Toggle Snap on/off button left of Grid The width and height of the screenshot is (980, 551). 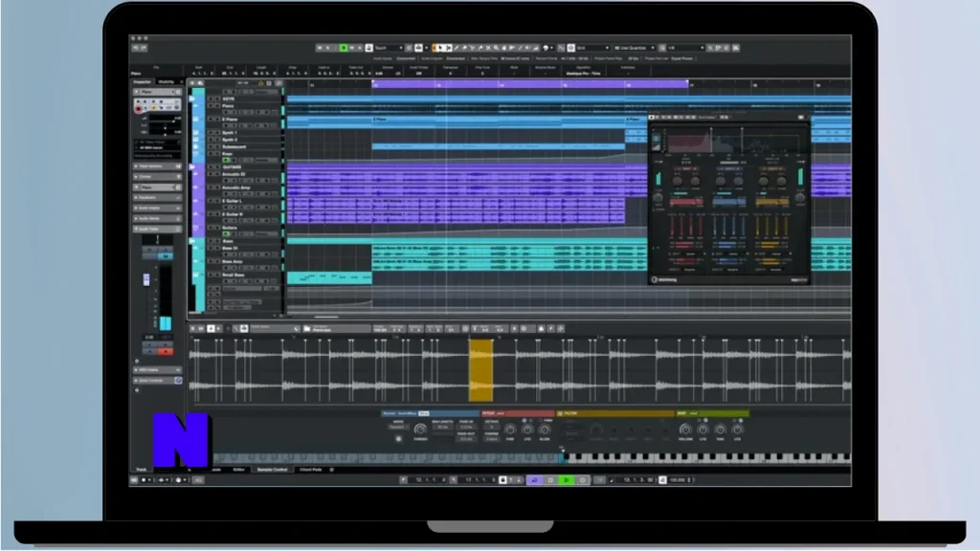(570, 48)
